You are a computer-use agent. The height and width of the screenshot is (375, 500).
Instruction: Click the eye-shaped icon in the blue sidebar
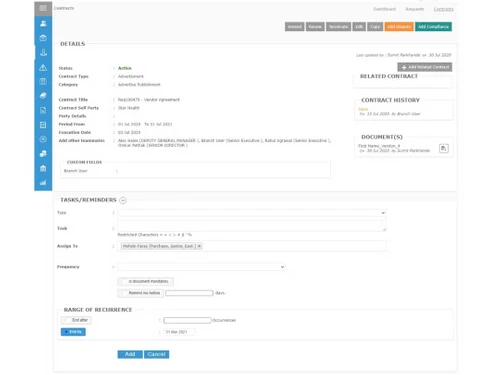pos(43,38)
